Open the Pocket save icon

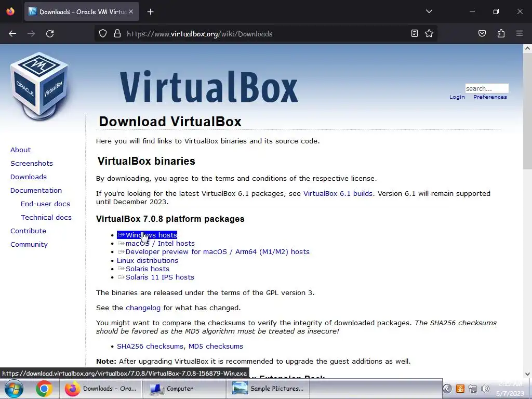[x=482, y=33]
